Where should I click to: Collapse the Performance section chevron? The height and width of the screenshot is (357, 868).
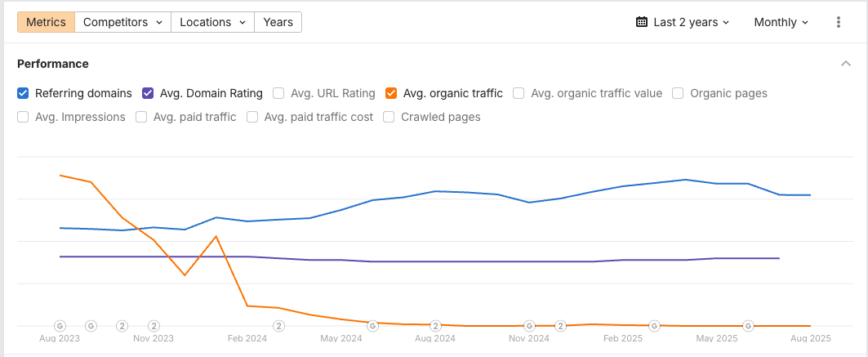coord(845,64)
